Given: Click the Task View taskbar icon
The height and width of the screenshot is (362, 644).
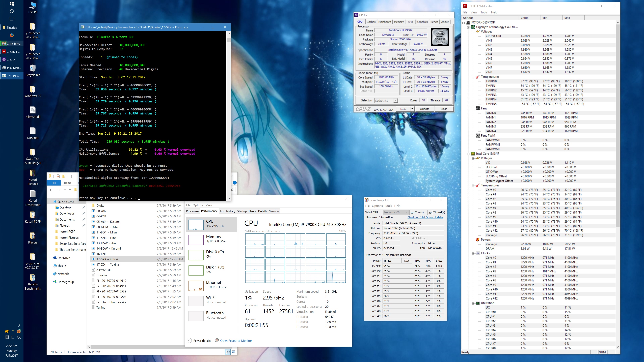Looking at the screenshot, I should tap(12, 19).
